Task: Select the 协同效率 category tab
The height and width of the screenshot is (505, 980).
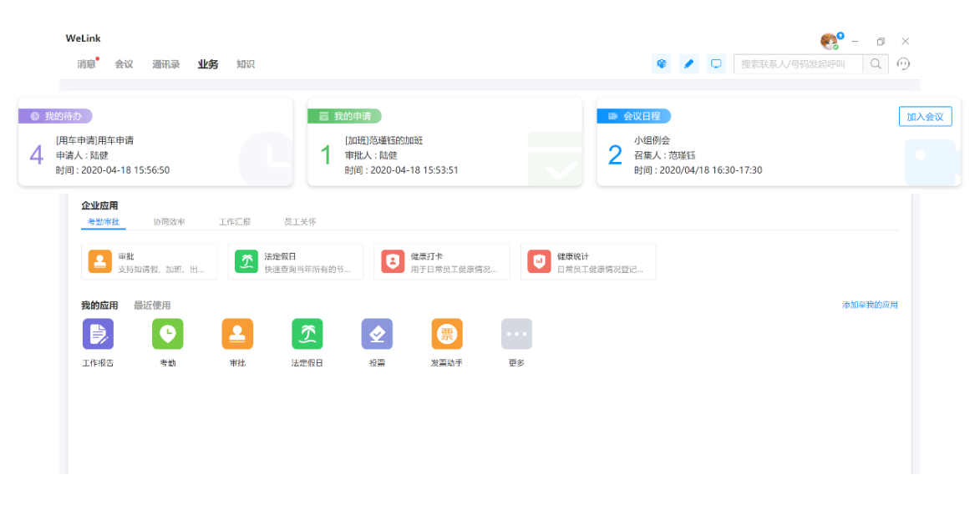Action: [x=169, y=222]
